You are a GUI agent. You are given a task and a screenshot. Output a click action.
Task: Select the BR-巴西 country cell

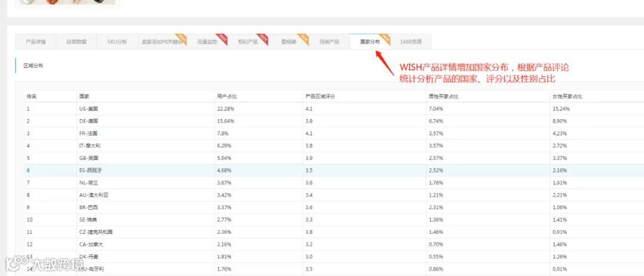88,207
